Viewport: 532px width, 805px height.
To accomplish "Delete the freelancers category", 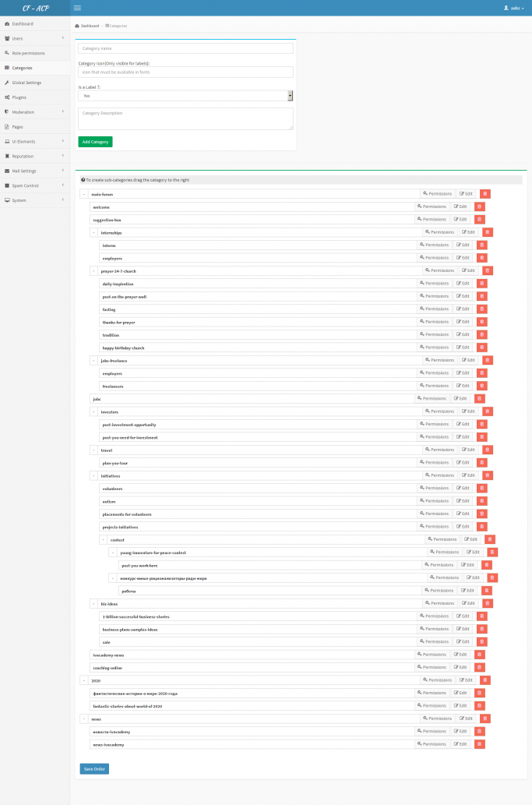I will [x=481, y=386].
